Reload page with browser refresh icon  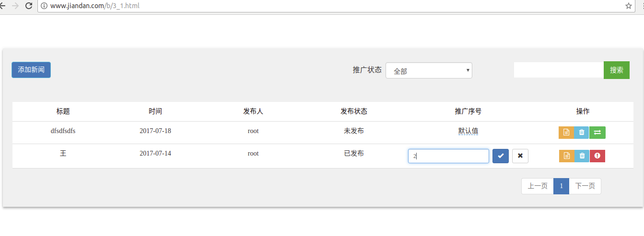click(x=28, y=6)
